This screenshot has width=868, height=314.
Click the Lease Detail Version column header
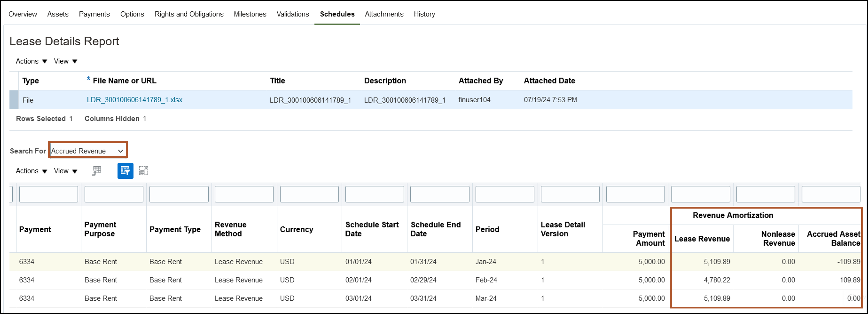pos(563,229)
